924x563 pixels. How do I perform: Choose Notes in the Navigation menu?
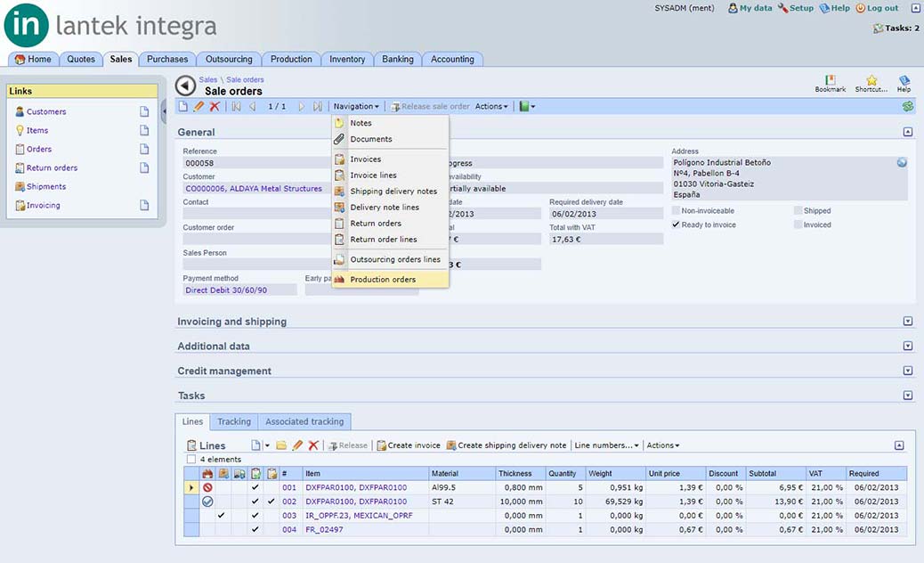[390, 123]
